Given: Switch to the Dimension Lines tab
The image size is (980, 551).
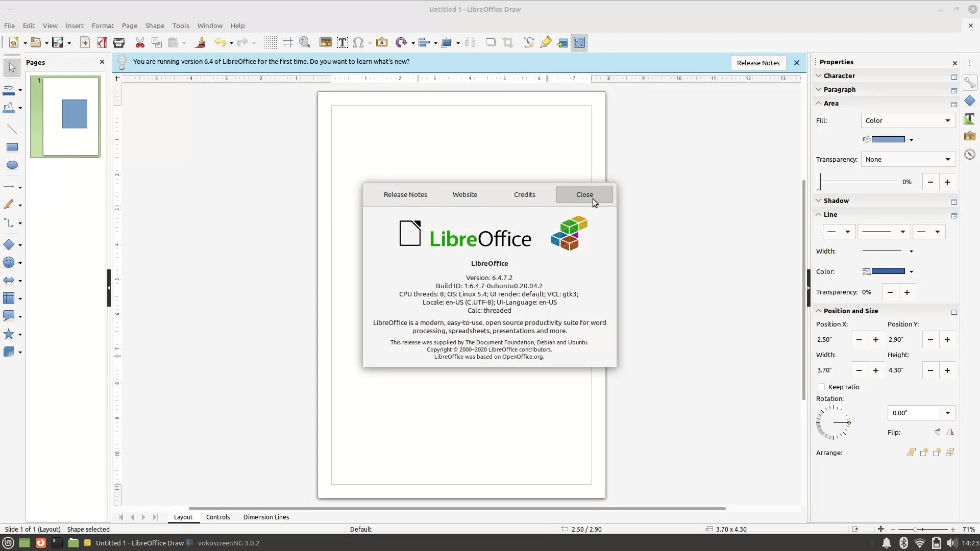Looking at the screenshot, I should click(266, 517).
